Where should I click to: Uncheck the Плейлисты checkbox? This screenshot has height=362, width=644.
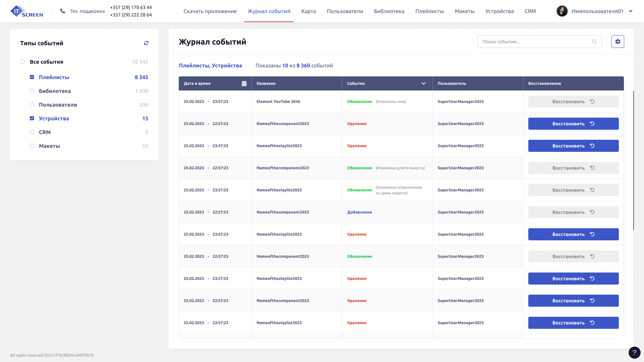click(x=32, y=77)
